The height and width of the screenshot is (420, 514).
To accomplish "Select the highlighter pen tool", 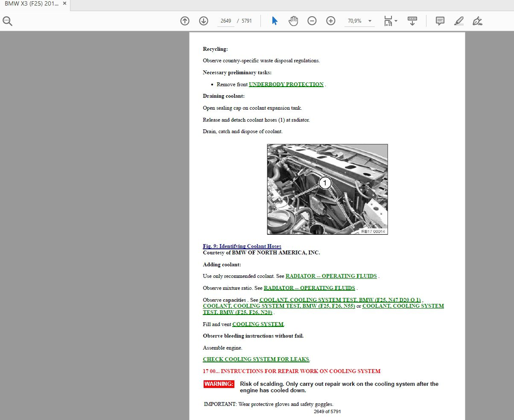I will click(459, 21).
